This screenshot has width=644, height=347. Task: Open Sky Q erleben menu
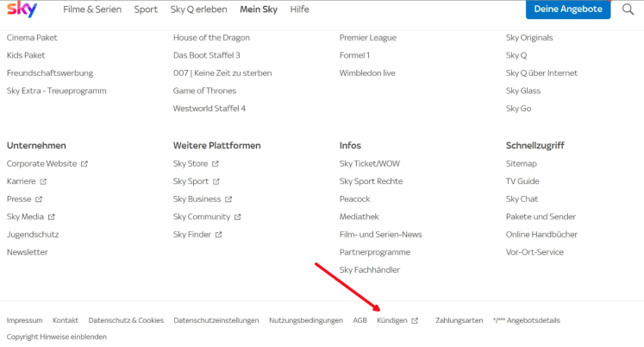(x=199, y=9)
